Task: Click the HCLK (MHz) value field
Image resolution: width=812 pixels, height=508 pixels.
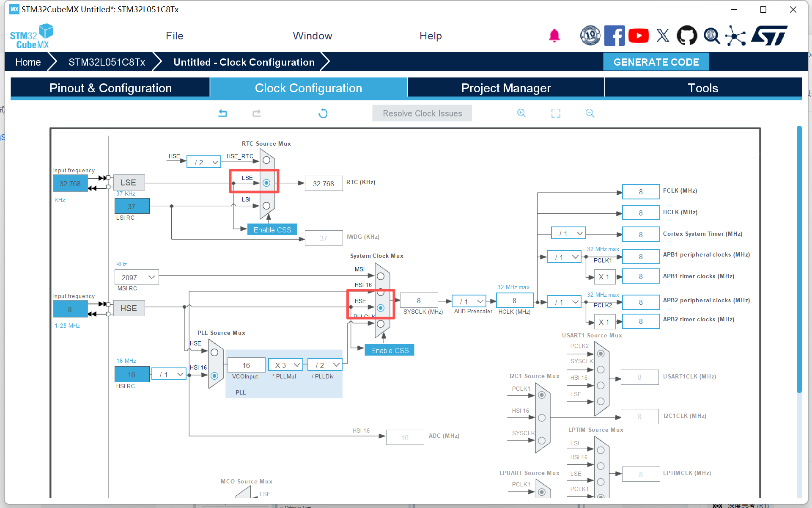Action: [515, 300]
